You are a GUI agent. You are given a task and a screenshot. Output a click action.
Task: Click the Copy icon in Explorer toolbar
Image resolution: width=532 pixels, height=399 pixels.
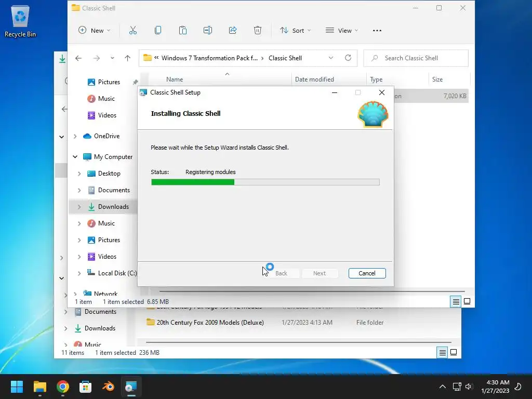click(x=158, y=31)
